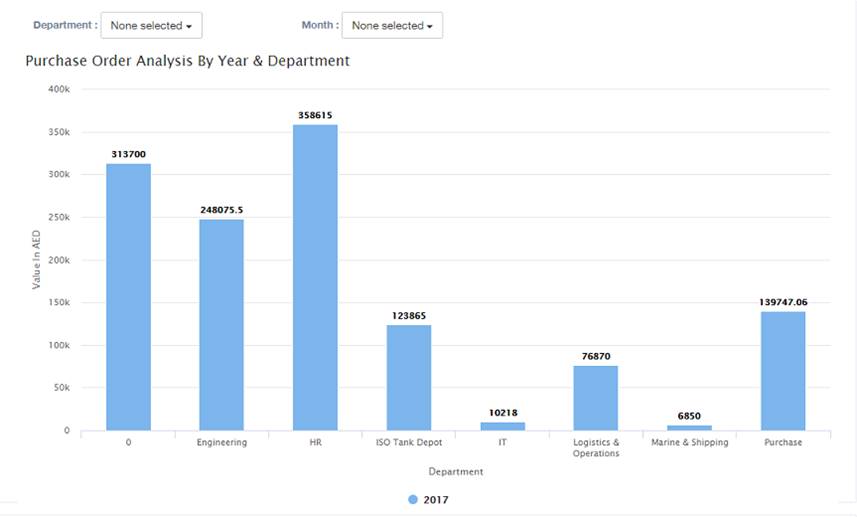Viewport: 857px width, 517px height.
Task: Click the 358615 data label
Action: click(x=315, y=116)
